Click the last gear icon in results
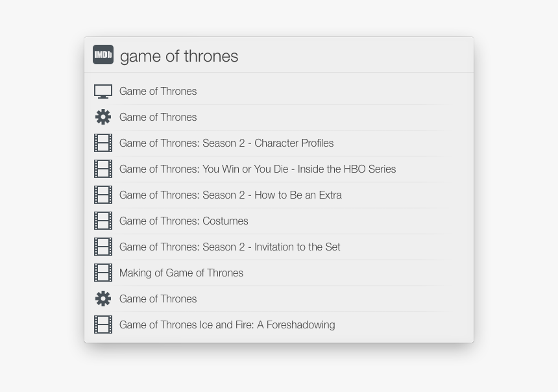558x392 pixels. (x=103, y=299)
